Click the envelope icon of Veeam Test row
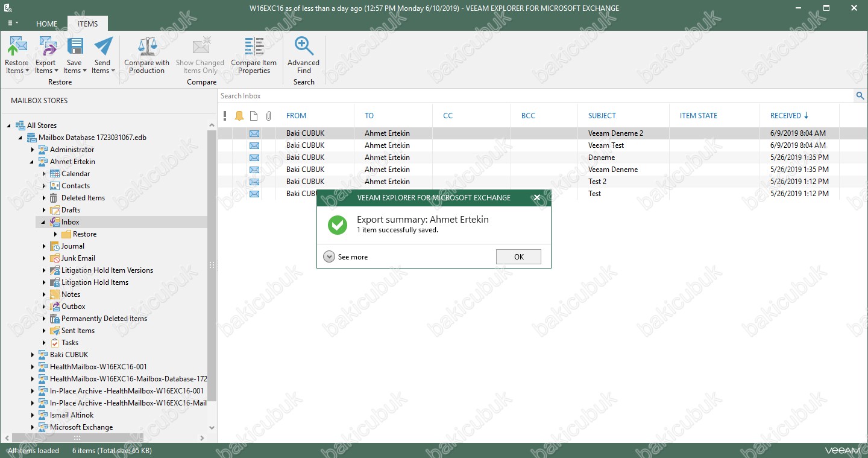The image size is (868, 458). pos(254,145)
